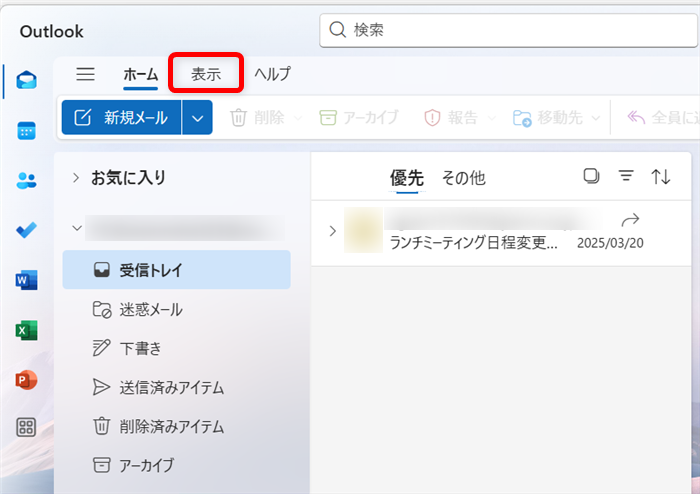Expand the conversation thread chevron
The image size is (700, 494).
click(x=333, y=231)
